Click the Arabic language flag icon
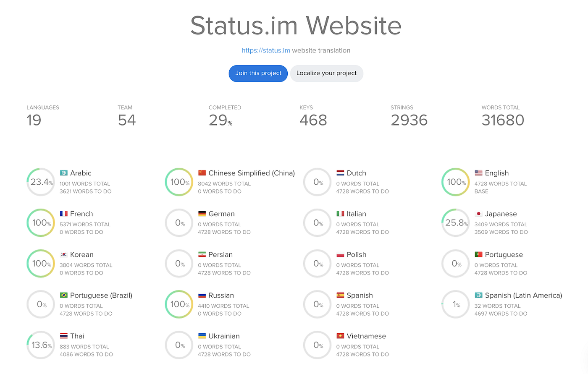Viewport: 588px width, 374px height. (64, 173)
